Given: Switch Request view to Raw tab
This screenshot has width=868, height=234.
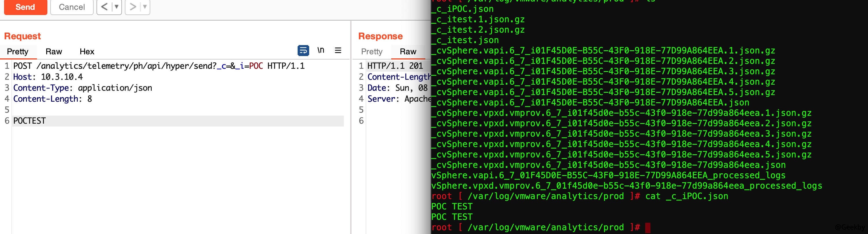Looking at the screenshot, I should coord(53,51).
